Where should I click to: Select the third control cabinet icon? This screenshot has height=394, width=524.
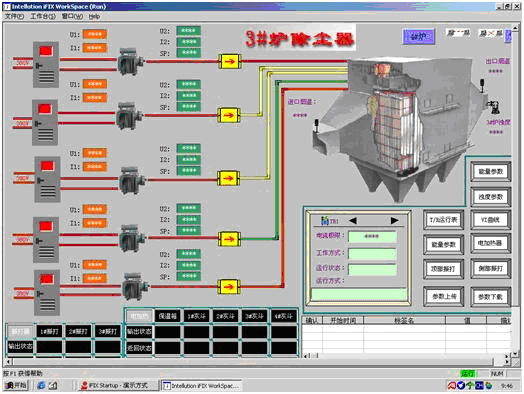click(x=47, y=179)
